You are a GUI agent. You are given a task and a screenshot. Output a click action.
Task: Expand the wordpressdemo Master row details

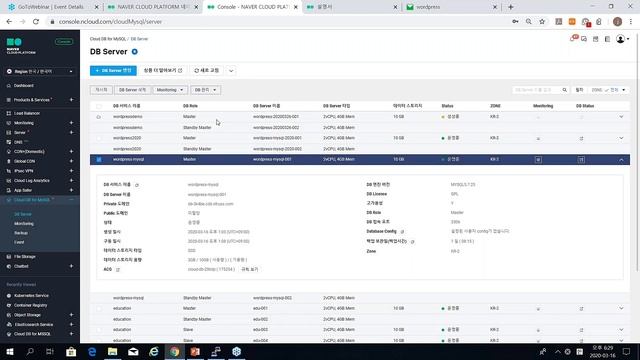621,117
